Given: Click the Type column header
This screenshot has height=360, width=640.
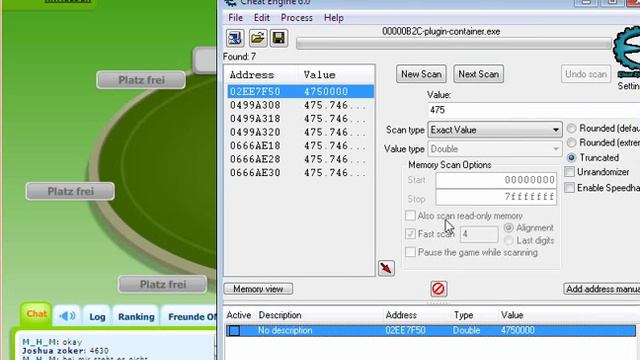Looking at the screenshot, I should coord(463,315).
